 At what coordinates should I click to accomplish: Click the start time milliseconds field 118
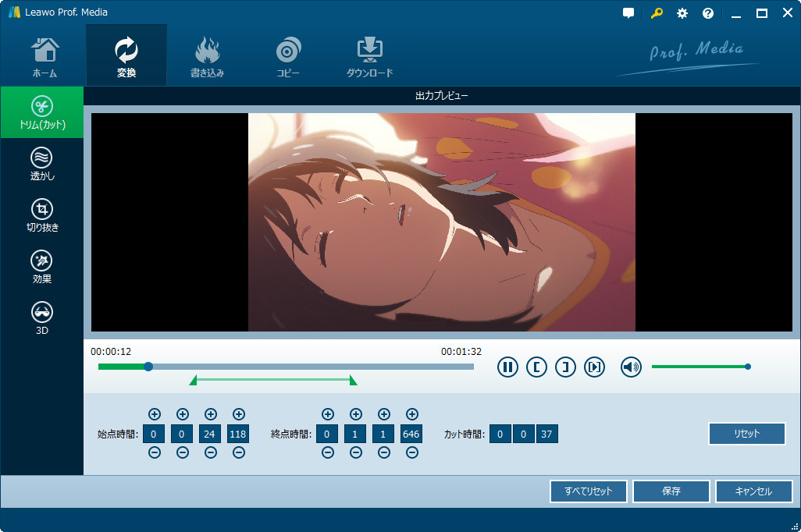click(x=237, y=434)
